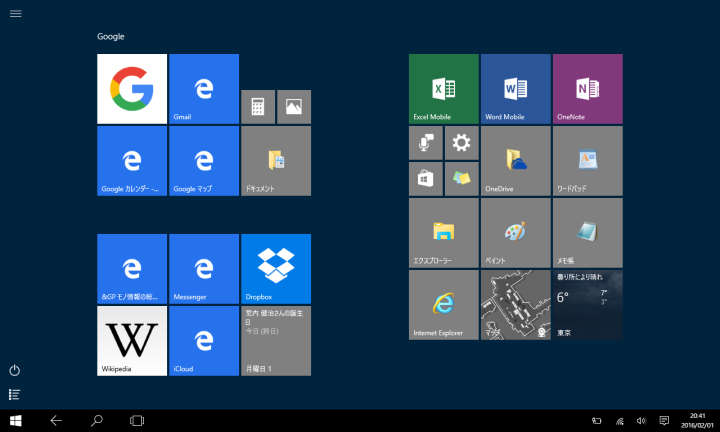Image resolution: width=720 pixels, height=432 pixels.
Task: Open the OneDrive tile
Action: [x=516, y=161]
